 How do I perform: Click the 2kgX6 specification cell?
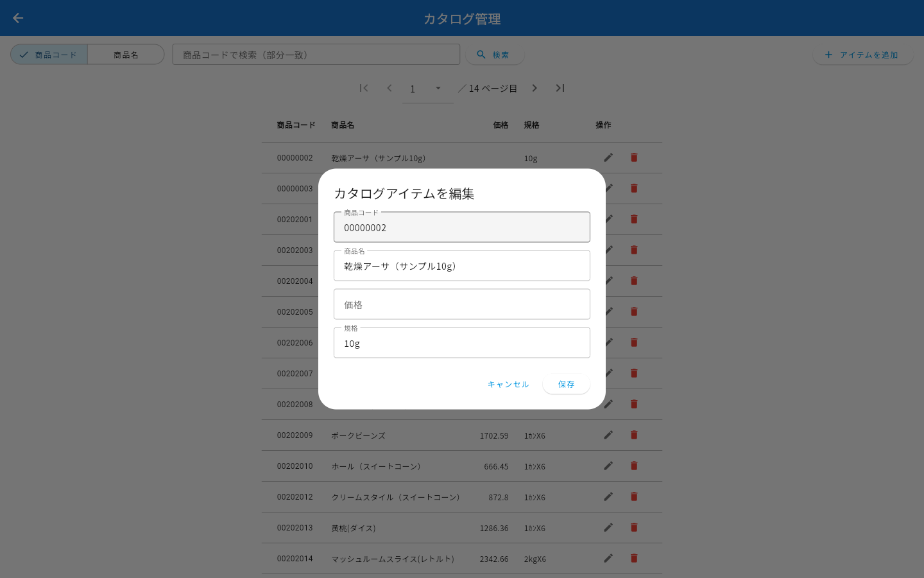(x=535, y=559)
